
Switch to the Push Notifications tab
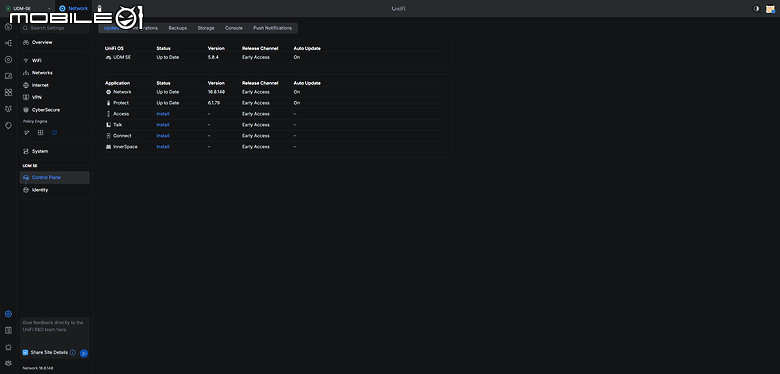[273, 28]
